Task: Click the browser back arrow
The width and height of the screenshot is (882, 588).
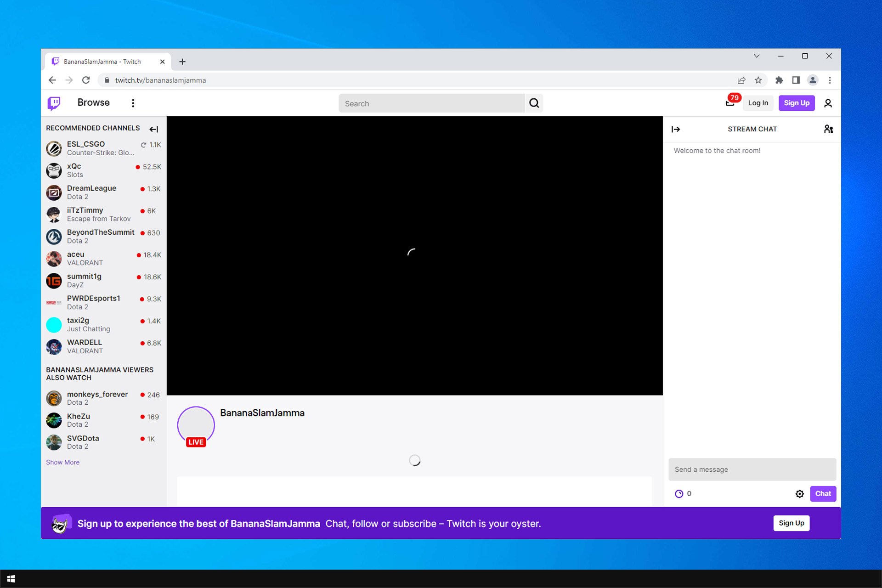Action: [x=52, y=80]
